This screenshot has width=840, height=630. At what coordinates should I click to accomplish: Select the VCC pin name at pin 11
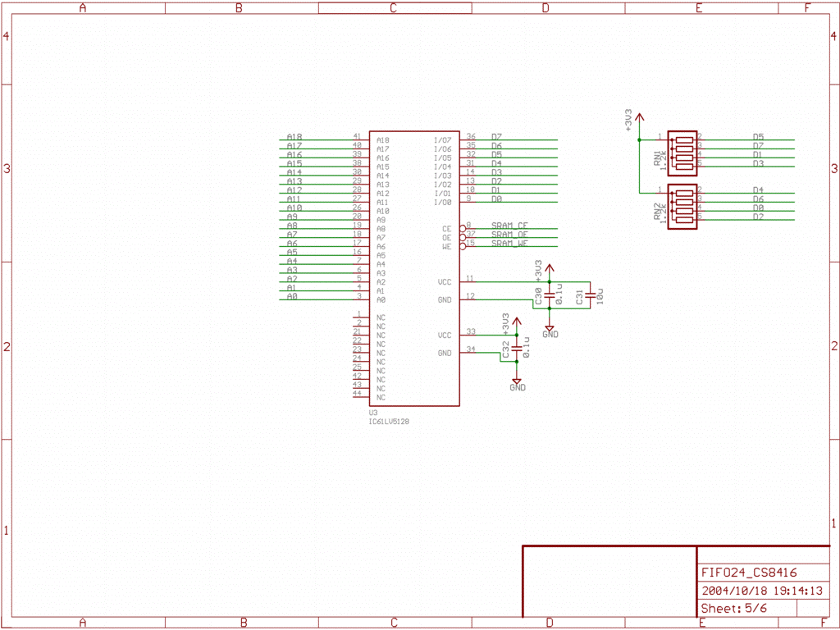click(445, 282)
